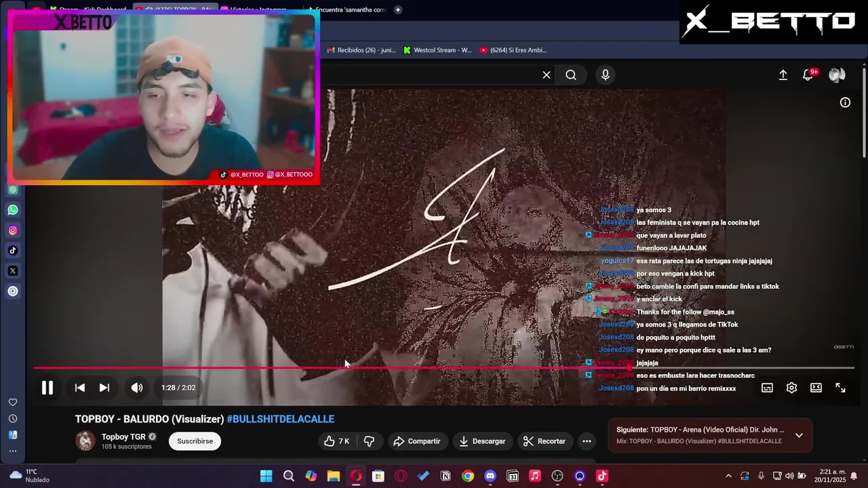Open the sidebar player icon
Screen dimensions: 868x488
click(x=13, y=291)
